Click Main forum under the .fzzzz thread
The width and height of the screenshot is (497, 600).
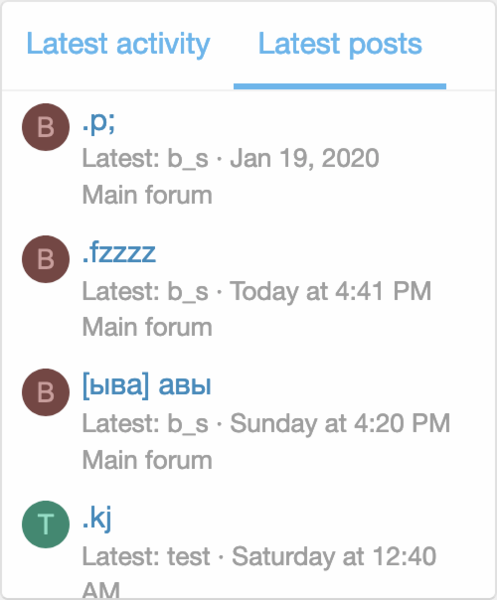tap(147, 327)
